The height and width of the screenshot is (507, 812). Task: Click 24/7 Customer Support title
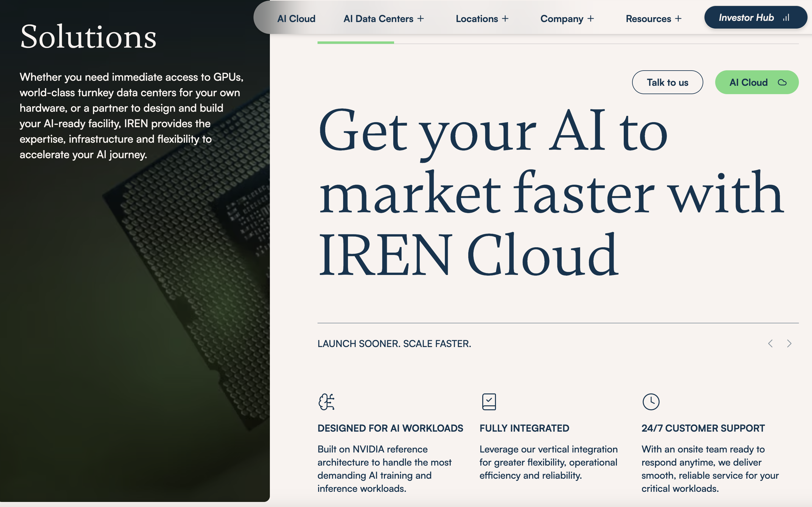click(x=703, y=428)
